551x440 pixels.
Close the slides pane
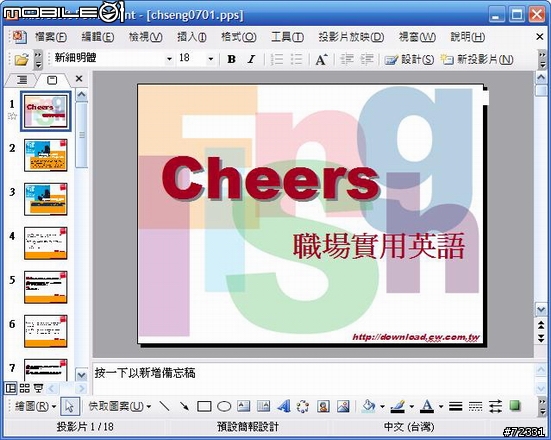[x=79, y=79]
